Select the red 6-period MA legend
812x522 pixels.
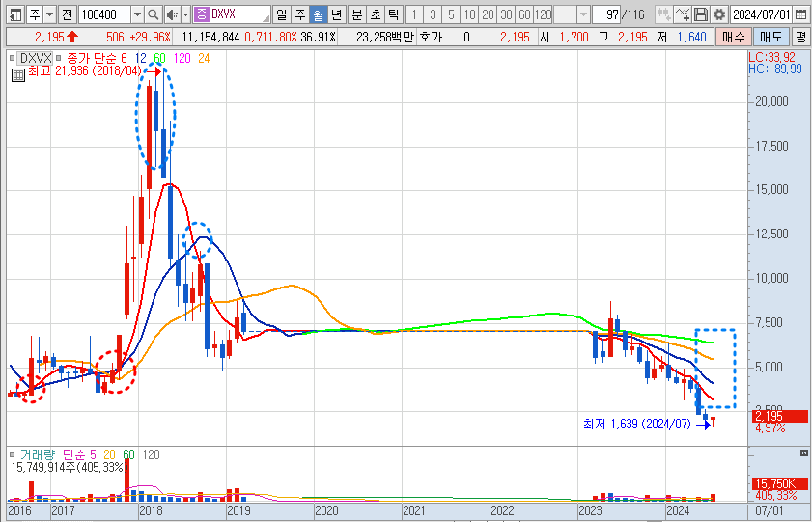(x=124, y=58)
